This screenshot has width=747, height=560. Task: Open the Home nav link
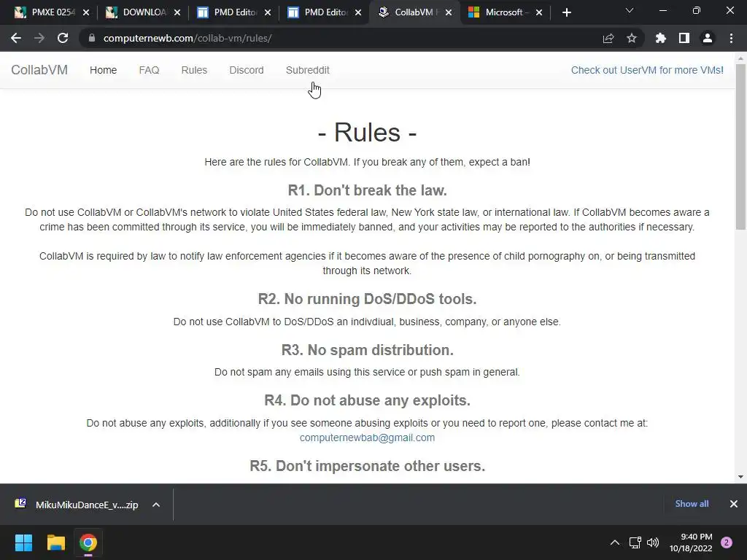click(x=103, y=70)
